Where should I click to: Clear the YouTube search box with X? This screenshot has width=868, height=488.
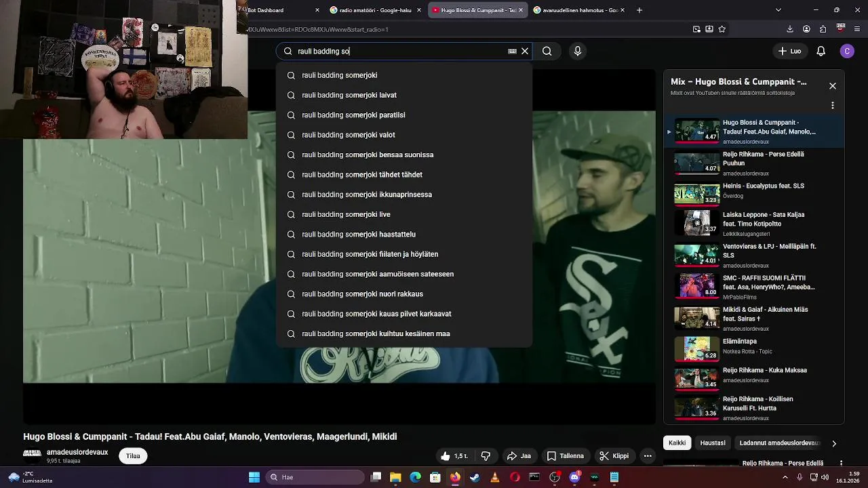coord(525,51)
